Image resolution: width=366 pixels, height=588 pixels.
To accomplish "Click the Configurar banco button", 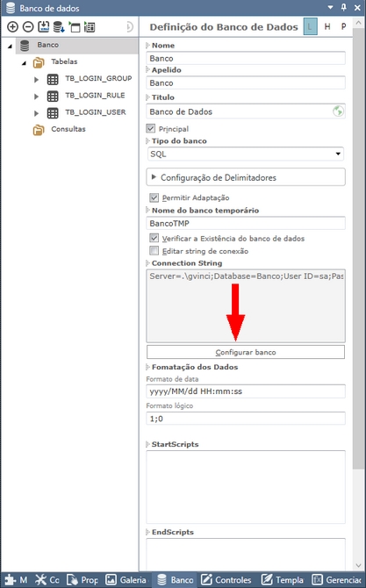I will tap(246, 352).
